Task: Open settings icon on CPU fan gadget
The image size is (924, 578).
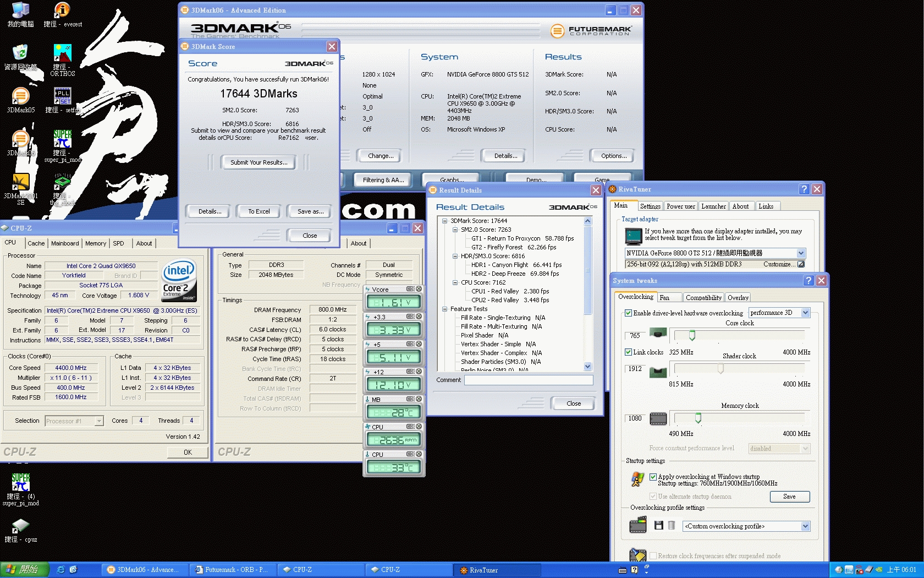Action: coord(410,427)
